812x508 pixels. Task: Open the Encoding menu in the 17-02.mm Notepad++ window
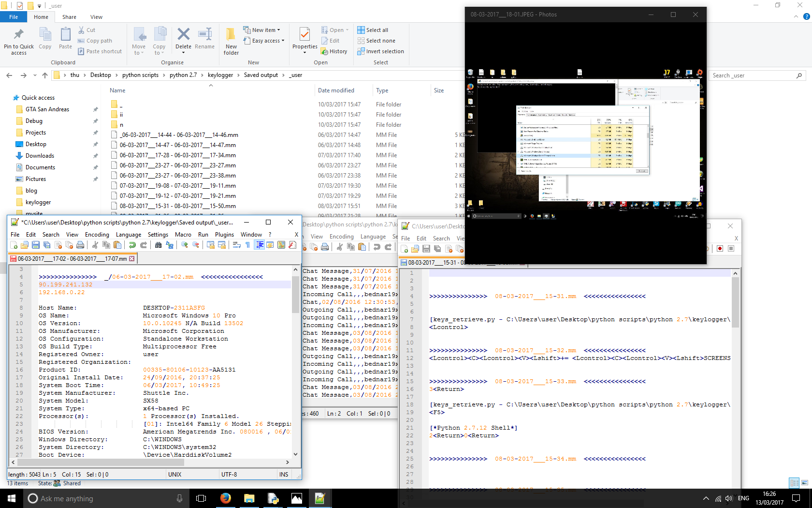click(97, 235)
